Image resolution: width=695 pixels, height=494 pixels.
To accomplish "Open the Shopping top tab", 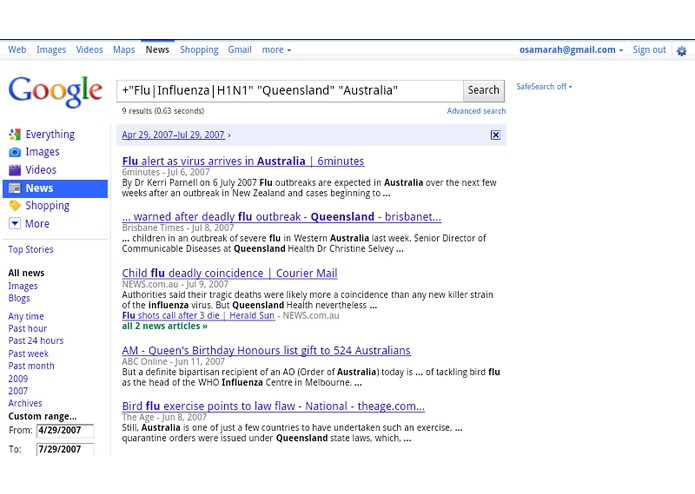I will pyautogui.click(x=199, y=50).
